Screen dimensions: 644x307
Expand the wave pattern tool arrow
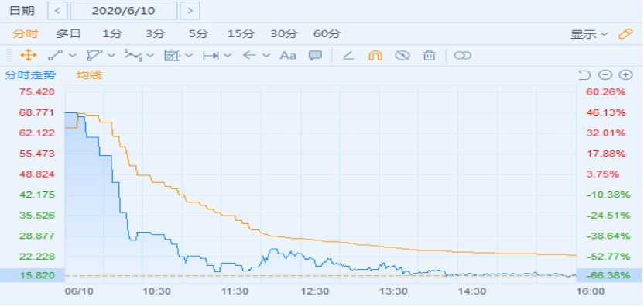pos(150,56)
